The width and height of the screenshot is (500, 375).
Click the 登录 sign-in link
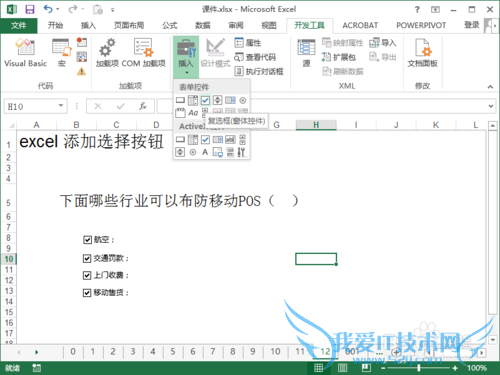[x=472, y=25]
